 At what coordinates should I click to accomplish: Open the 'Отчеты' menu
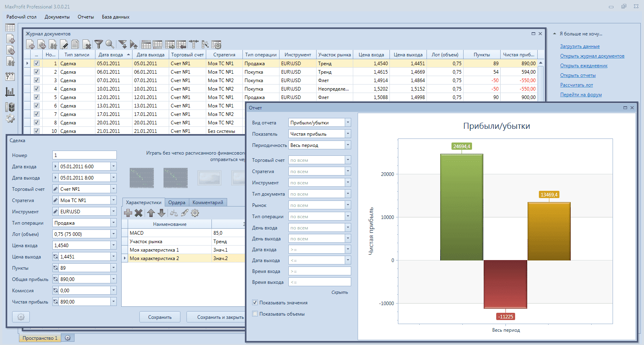(x=86, y=17)
